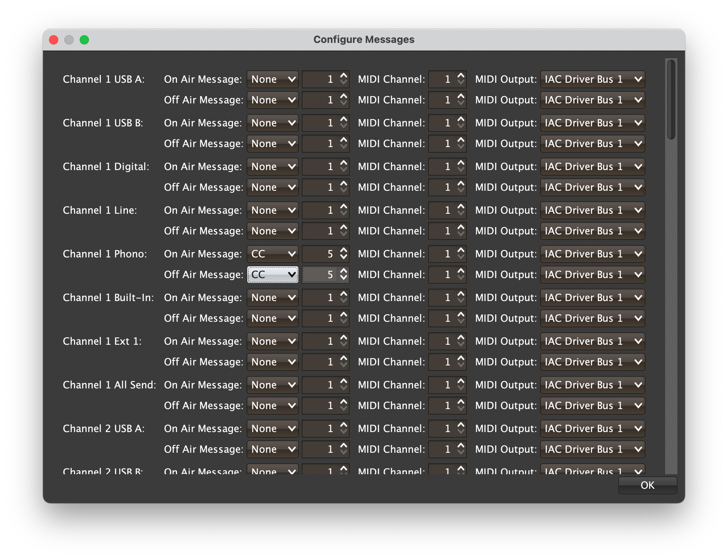Increment Channel 1 Digital On Air MIDI Channel
728x560 pixels.
click(461, 163)
